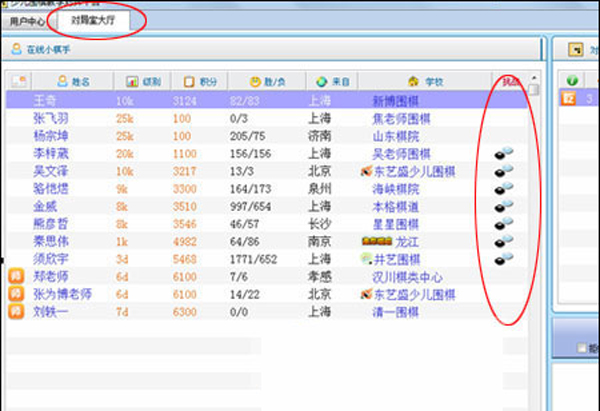
Task: Challenge the 星星围棋 player via stones icon
Action: tap(504, 223)
